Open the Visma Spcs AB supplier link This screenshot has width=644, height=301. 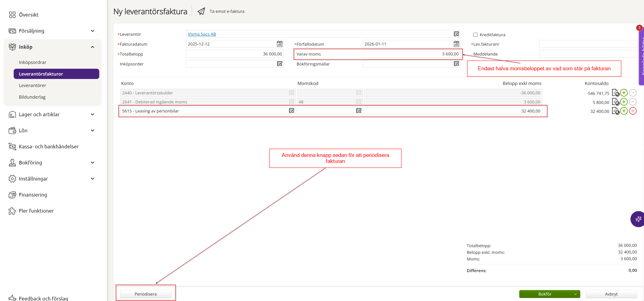click(x=202, y=34)
